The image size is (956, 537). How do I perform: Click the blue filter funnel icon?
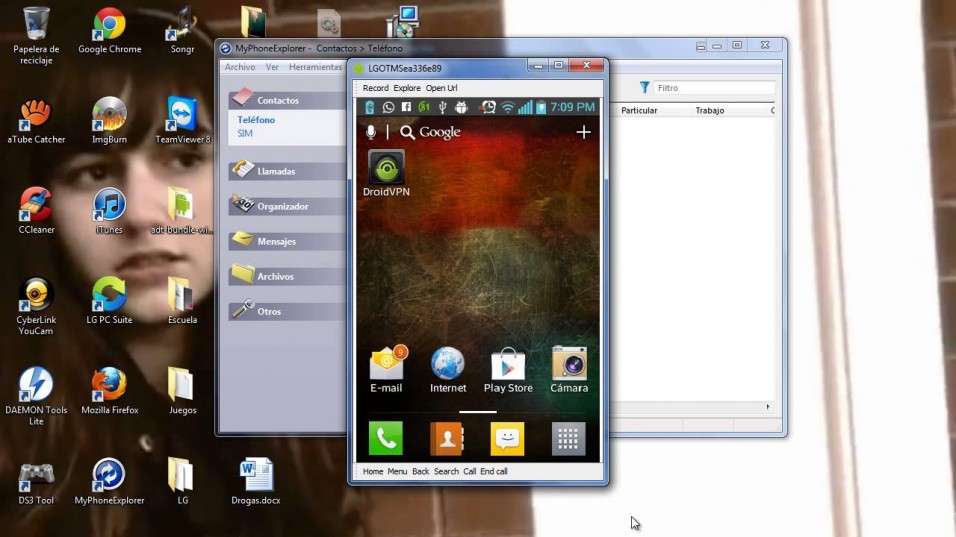[644, 88]
